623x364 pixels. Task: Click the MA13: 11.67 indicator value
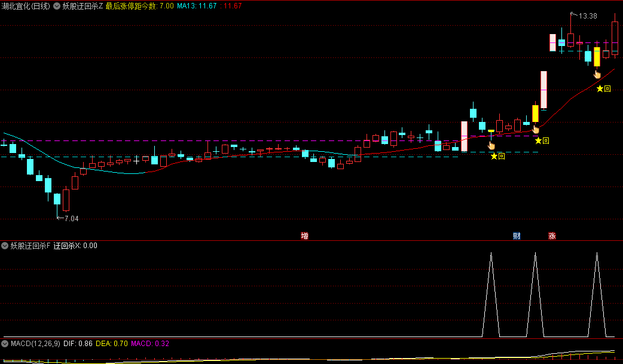[197, 6]
